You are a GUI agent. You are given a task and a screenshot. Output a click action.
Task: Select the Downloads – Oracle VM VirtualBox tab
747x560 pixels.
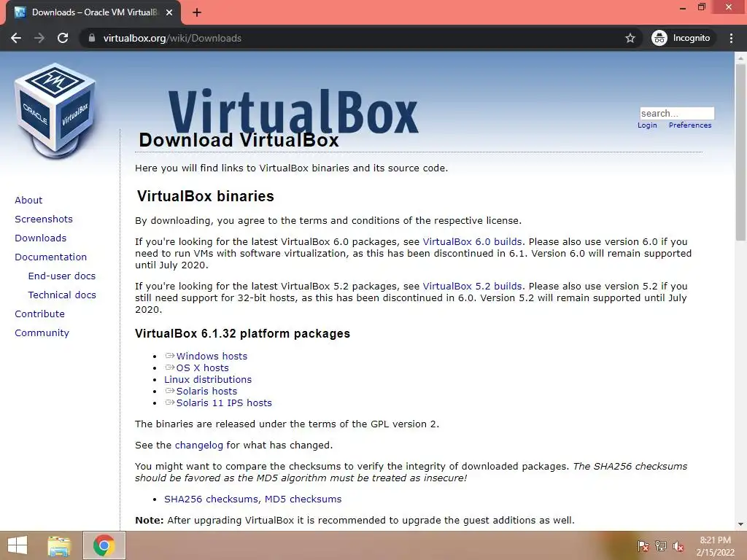[93, 12]
